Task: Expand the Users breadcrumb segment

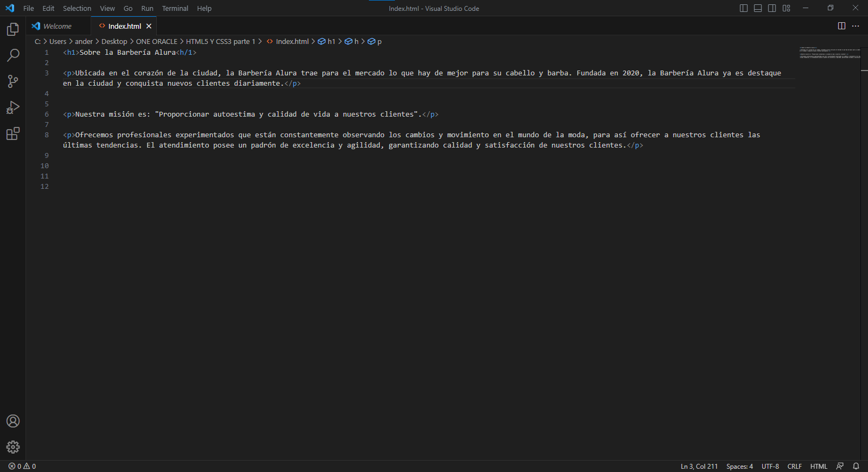Action: [x=58, y=41]
